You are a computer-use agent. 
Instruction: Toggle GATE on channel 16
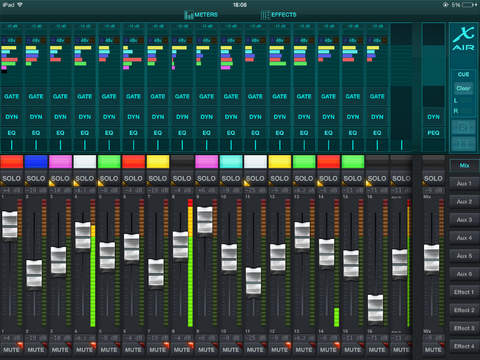[x=377, y=96]
